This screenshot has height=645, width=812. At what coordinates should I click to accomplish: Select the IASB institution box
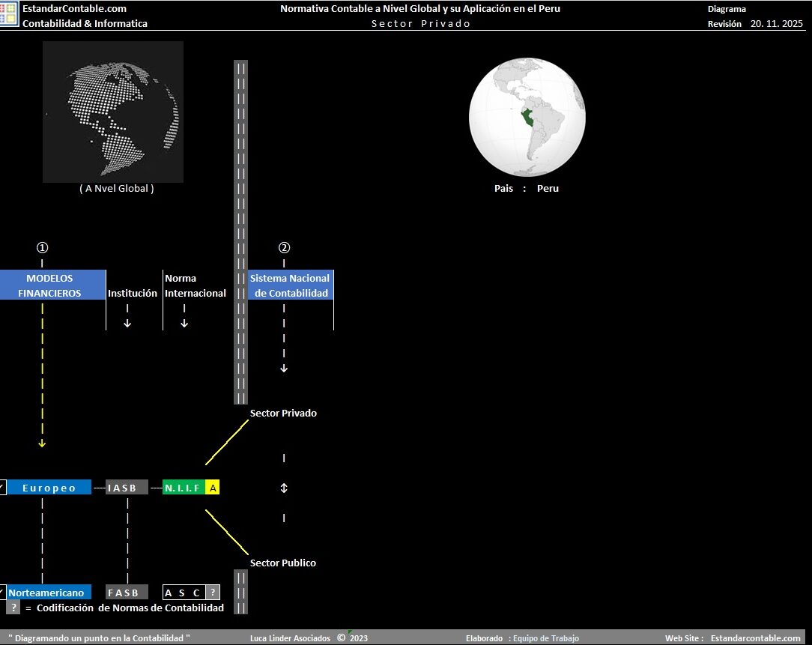pos(127,488)
